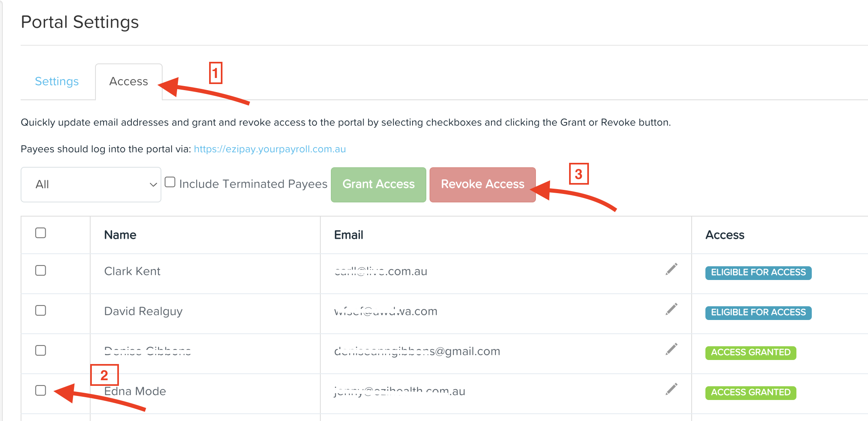Image resolution: width=868 pixels, height=421 pixels.
Task: Open the All filter dropdown
Action: [91, 185]
